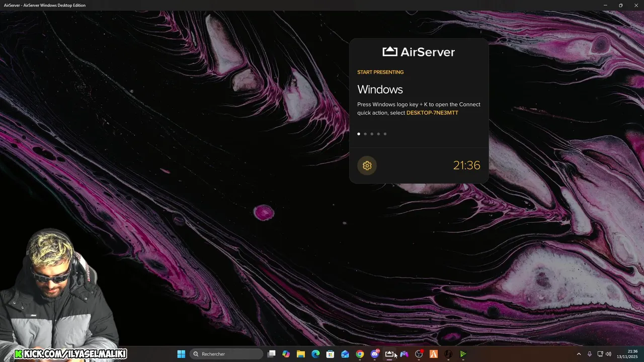644x362 pixels.
Task: Launch Microsoft Edge from the taskbar
Action: (315, 354)
